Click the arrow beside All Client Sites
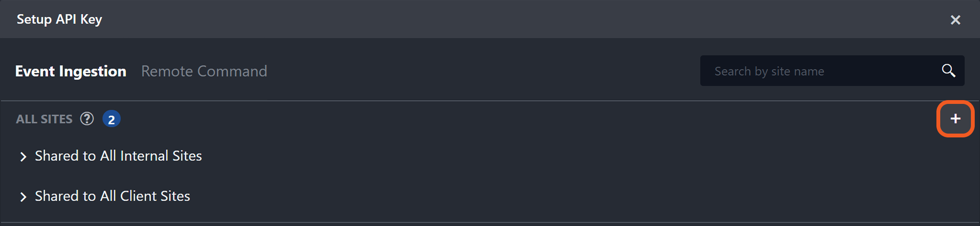The width and height of the screenshot is (980, 226). click(x=23, y=197)
